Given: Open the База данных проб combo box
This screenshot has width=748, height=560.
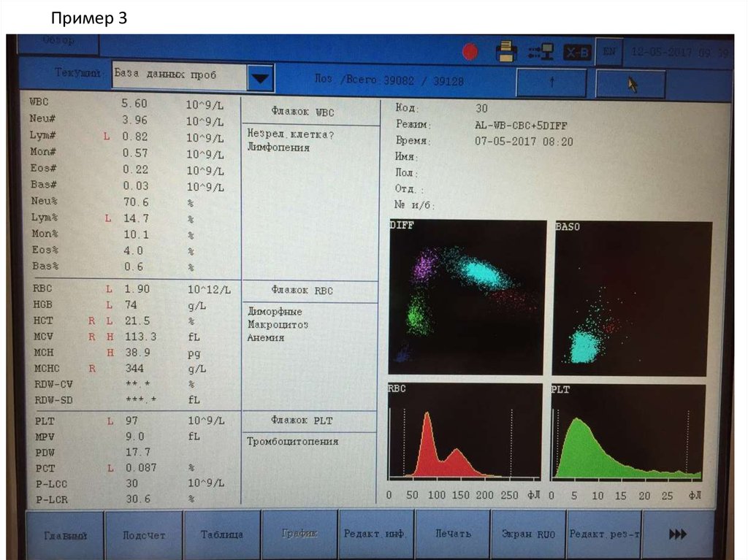Looking at the screenshot, I should tap(178, 76).
